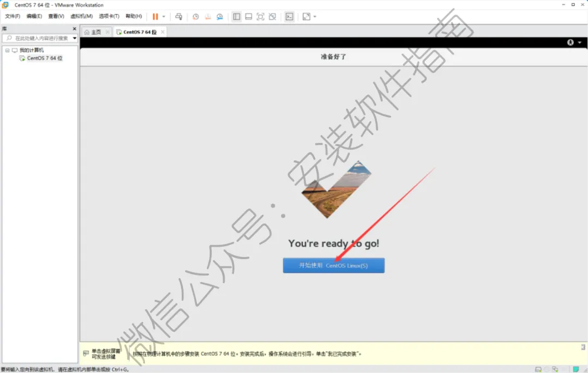
Task: Expand the power options dropdown arrow
Action: pos(163,16)
